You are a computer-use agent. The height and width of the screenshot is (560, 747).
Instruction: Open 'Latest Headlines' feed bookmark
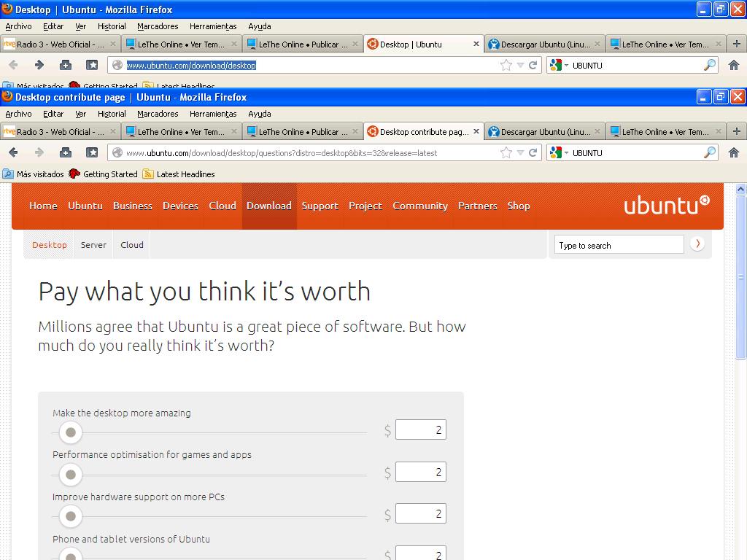click(x=179, y=174)
